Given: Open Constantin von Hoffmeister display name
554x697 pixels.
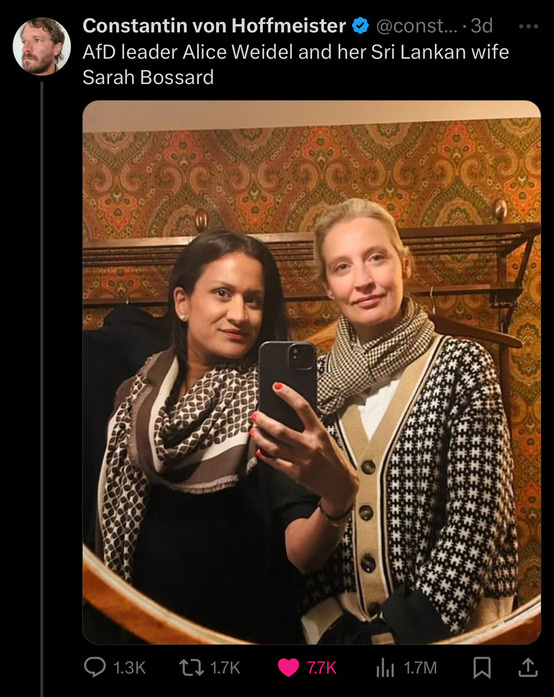Looking at the screenshot, I should click(x=214, y=26).
